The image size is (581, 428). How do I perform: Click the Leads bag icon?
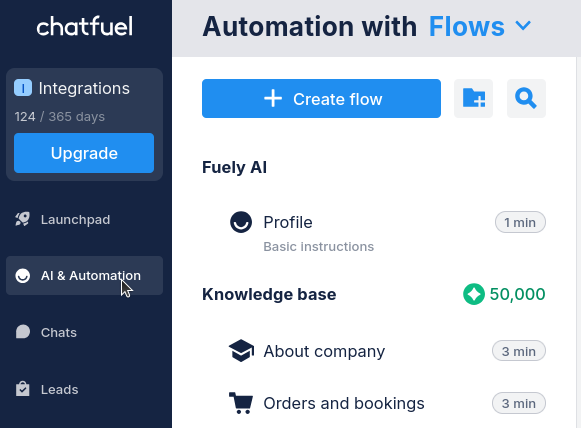[x=23, y=389]
